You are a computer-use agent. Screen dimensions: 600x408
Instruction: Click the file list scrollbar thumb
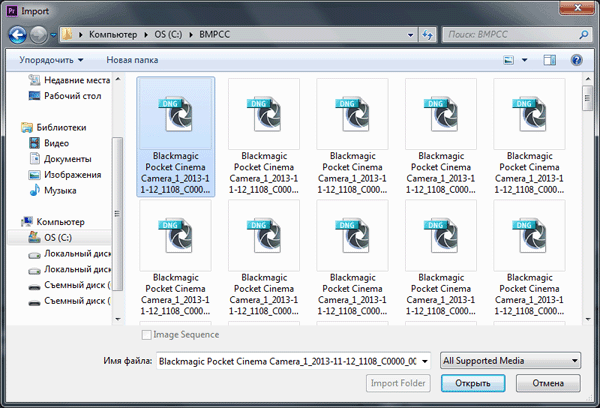(588, 98)
